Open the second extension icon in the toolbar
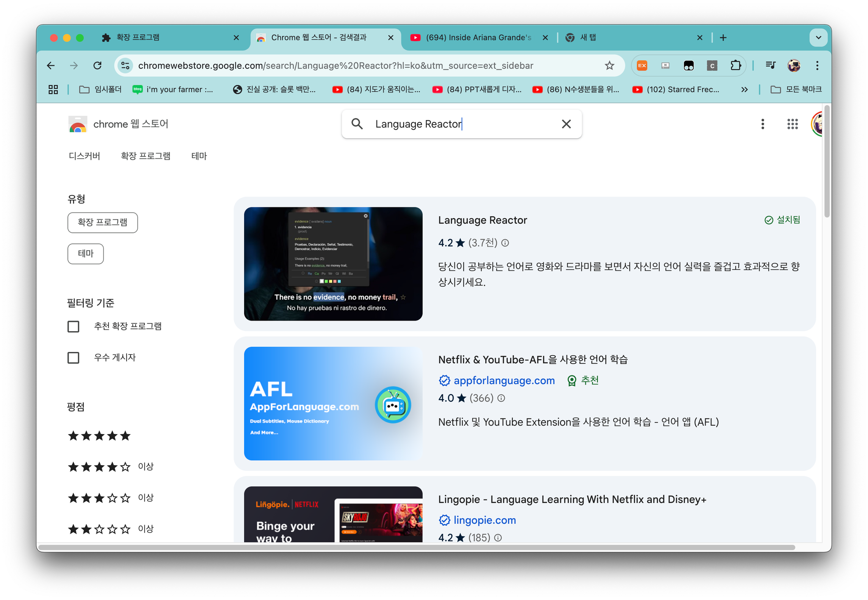This screenshot has width=868, height=600. (x=665, y=65)
